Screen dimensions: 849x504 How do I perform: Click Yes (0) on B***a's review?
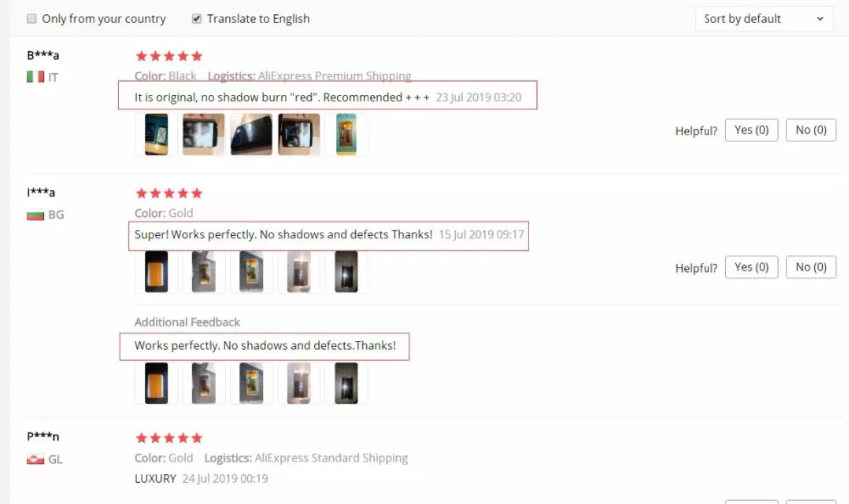pyautogui.click(x=751, y=130)
